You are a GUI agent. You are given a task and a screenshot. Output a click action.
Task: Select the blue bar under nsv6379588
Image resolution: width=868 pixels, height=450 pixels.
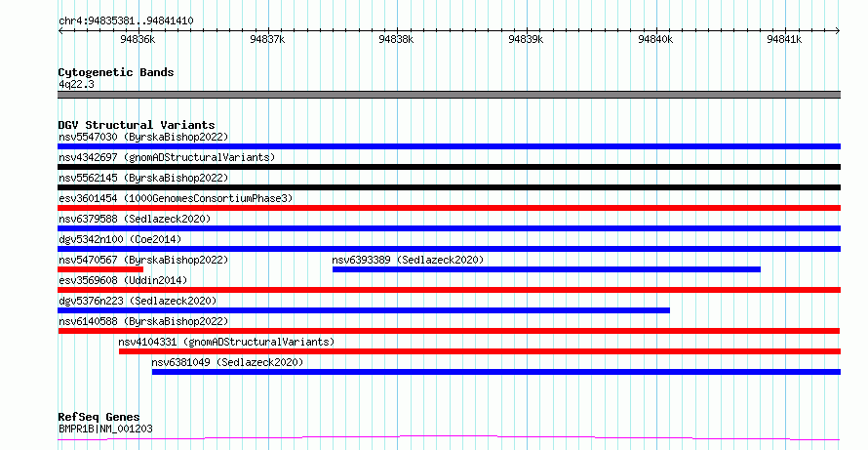pyautogui.click(x=449, y=228)
